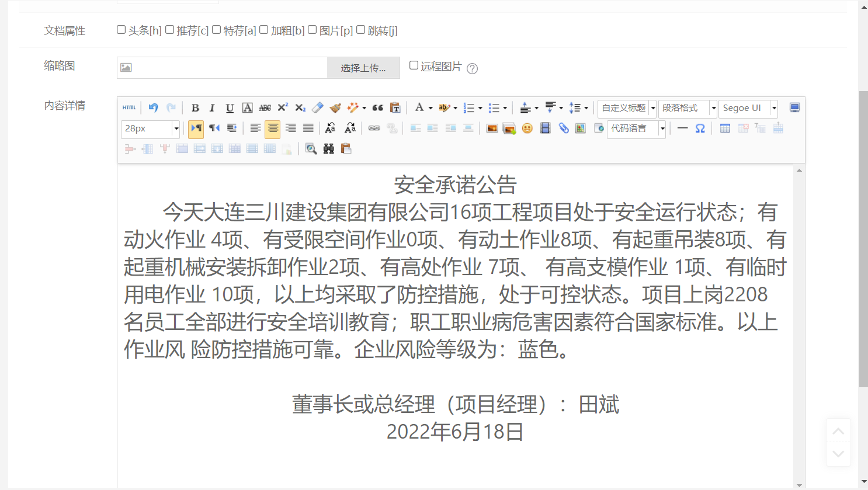Insert a horizontal rule line
The image size is (868, 490).
pos(682,128)
